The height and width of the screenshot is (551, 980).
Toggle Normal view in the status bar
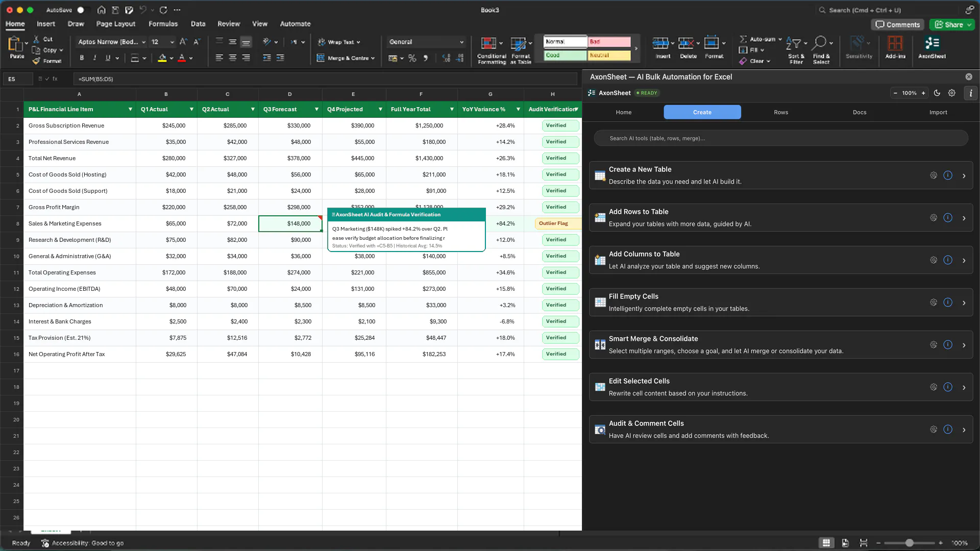826,543
